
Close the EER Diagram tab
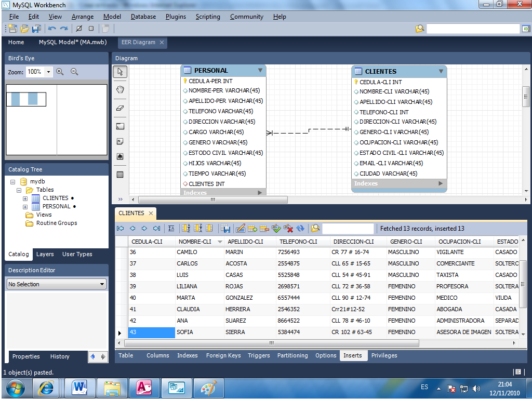162,42
